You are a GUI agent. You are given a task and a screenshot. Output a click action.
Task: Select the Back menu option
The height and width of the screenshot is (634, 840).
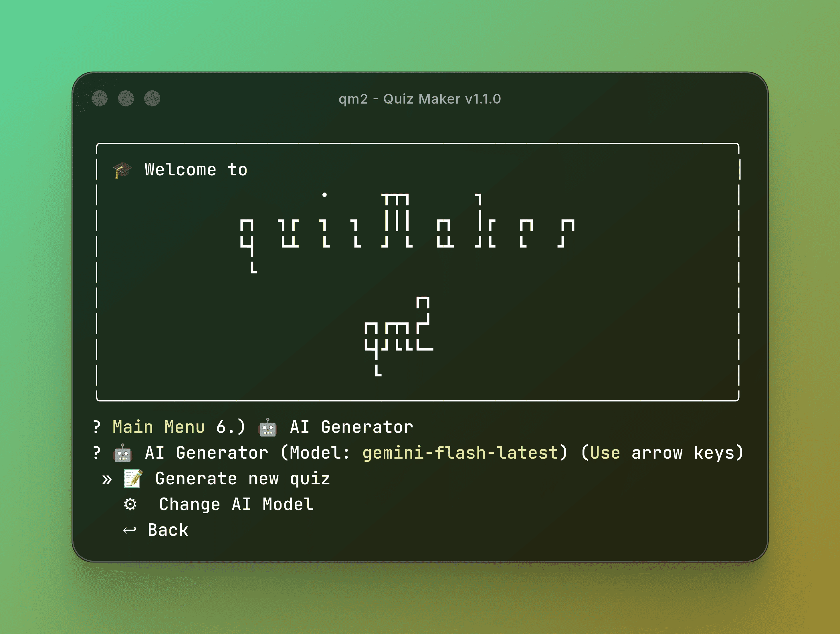pyautogui.click(x=168, y=530)
